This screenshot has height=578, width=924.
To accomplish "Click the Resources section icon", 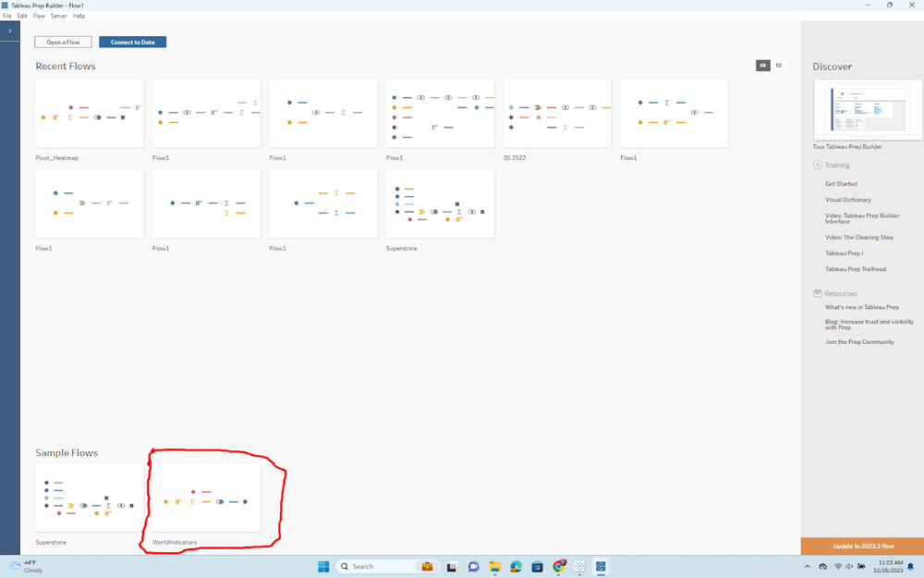I will click(818, 293).
